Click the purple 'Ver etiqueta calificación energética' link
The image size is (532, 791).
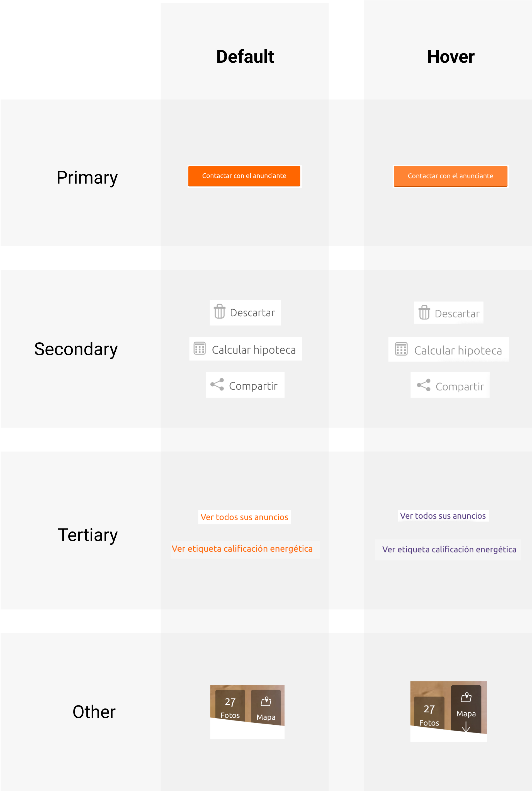449,549
